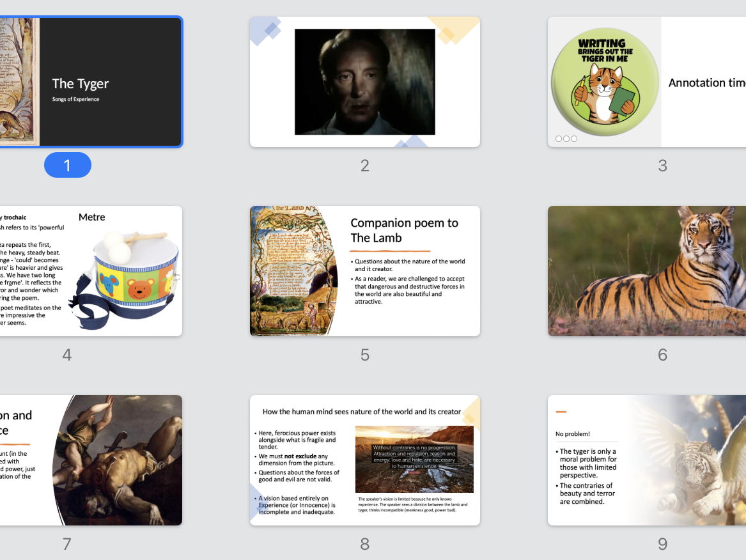Click the slide number 9 label
This screenshot has height=560, width=746.
[663, 544]
